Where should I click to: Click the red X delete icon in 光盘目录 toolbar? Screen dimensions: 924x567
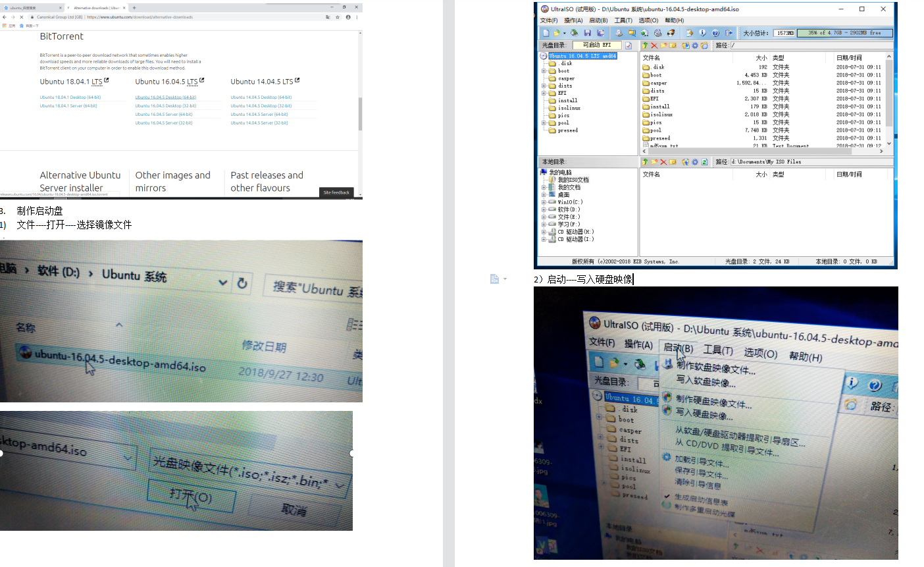(x=654, y=45)
